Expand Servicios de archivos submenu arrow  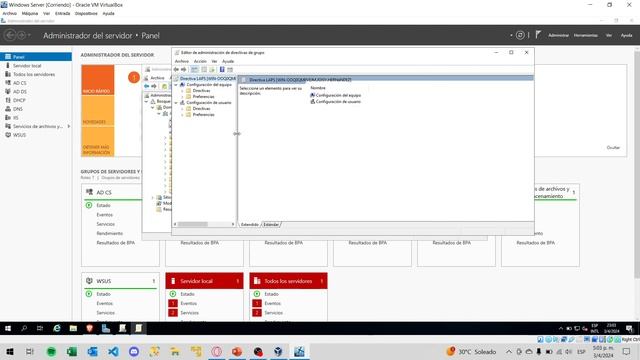click(x=69, y=126)
